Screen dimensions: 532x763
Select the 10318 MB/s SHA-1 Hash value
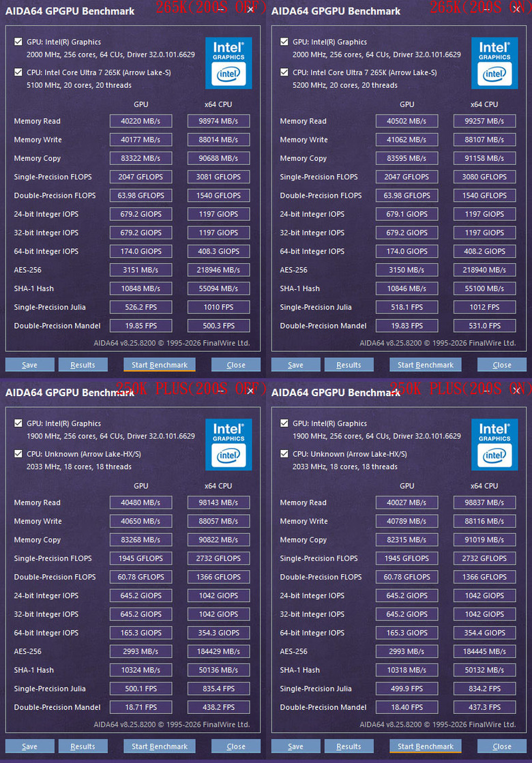407,670
